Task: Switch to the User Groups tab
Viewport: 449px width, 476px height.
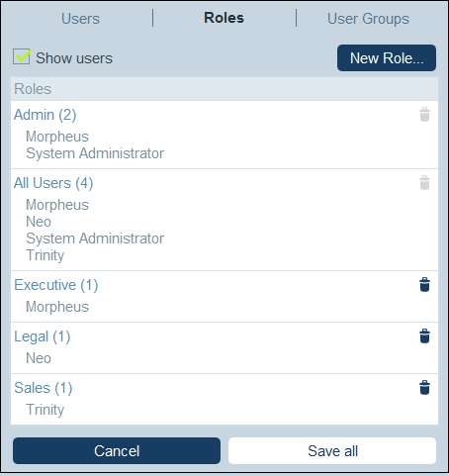Action: click(368, 19)
